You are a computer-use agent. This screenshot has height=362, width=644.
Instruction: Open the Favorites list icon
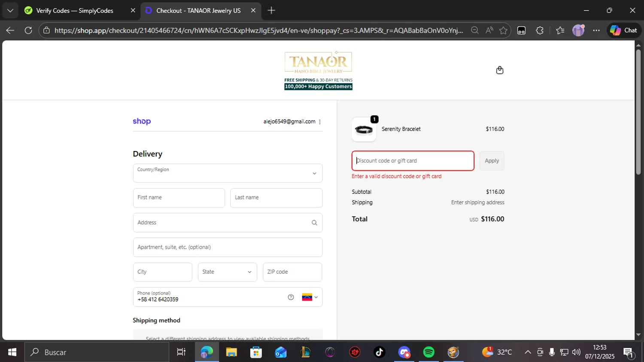(x=560, y=30)
